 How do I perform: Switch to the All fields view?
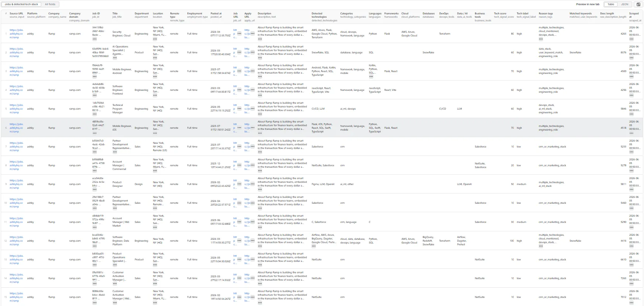click(50, 4)
